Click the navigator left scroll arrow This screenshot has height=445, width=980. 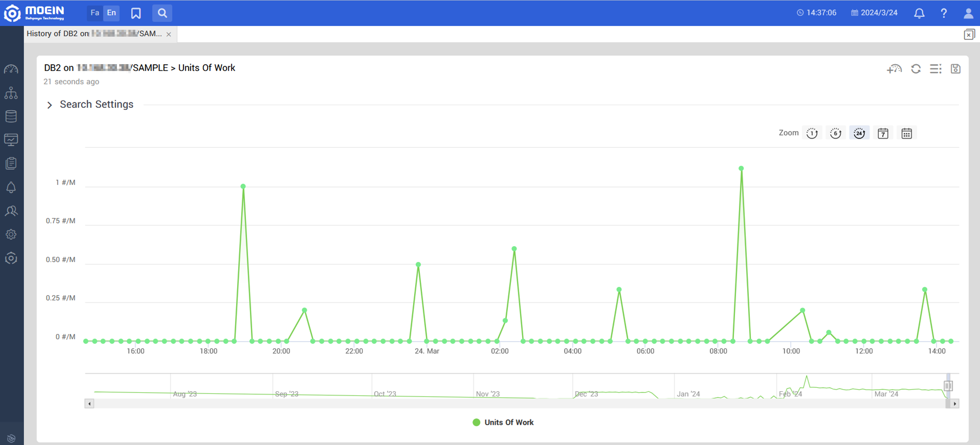pos(89,403)
